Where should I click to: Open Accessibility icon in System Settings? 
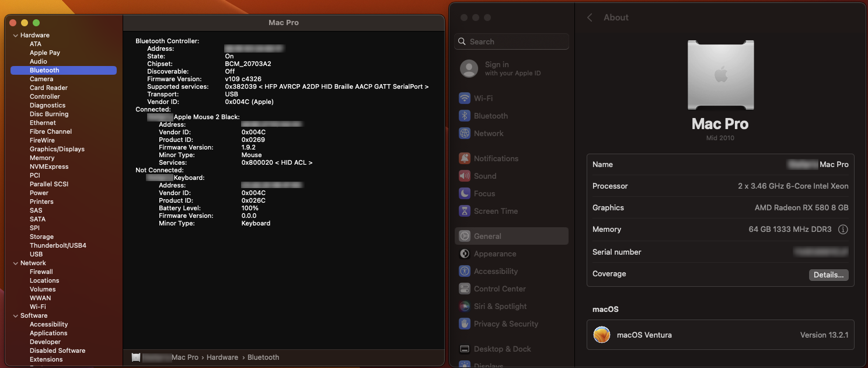465,271
